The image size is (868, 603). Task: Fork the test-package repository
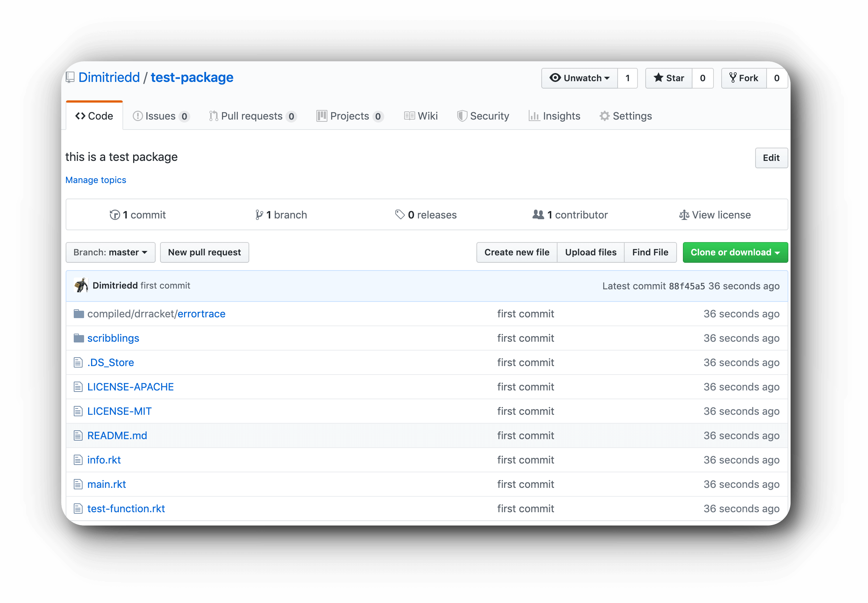tap(744, 78)
